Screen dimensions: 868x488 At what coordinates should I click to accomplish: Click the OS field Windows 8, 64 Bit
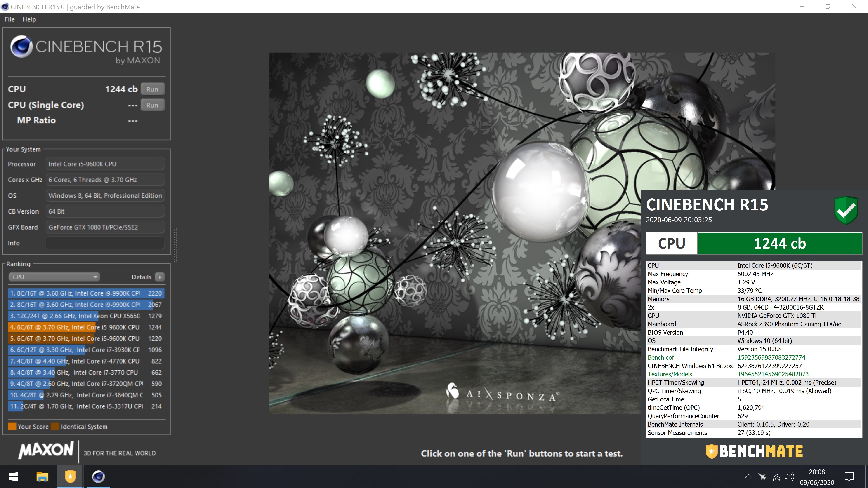105,195
